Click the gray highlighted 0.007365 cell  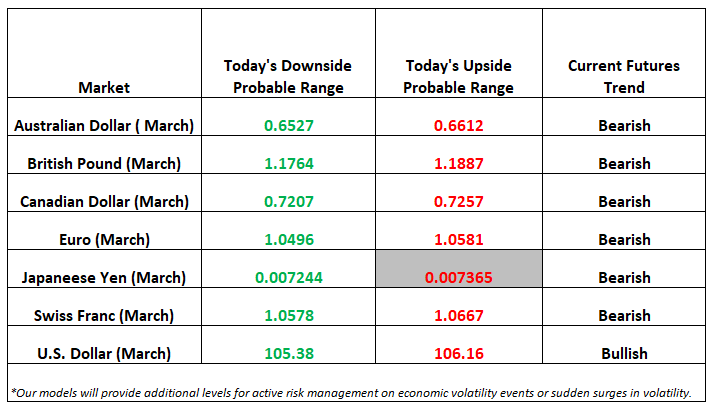pyautogui.click(x=459, y=269)
